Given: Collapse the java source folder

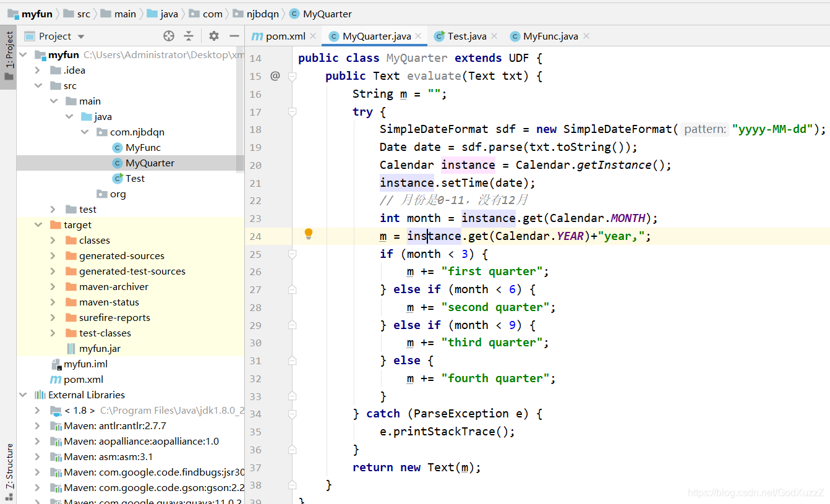Looking at the screenshot, I should 69,116.
